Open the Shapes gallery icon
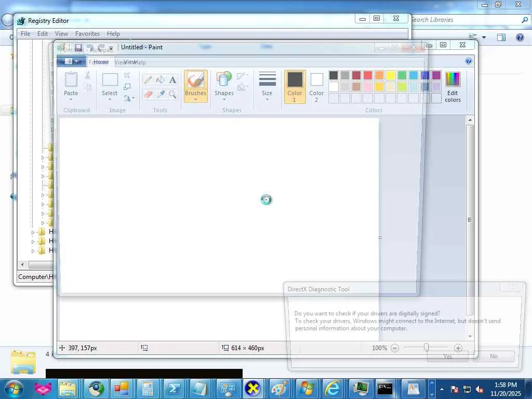Image resolution: width=532 pixels, height=399 pixels. tap(224, 79)
